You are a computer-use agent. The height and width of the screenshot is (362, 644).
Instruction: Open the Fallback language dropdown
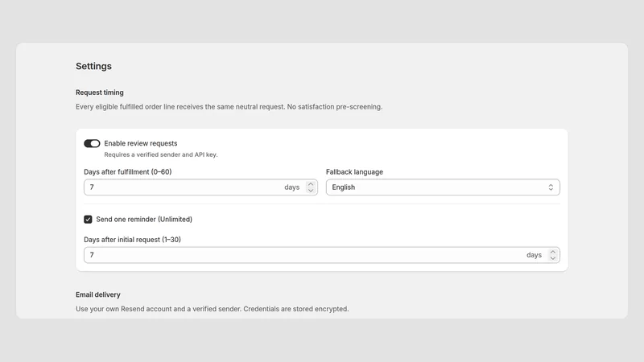click(443, 187)
